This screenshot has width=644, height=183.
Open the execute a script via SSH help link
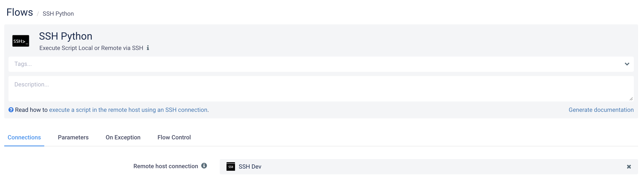129,110
